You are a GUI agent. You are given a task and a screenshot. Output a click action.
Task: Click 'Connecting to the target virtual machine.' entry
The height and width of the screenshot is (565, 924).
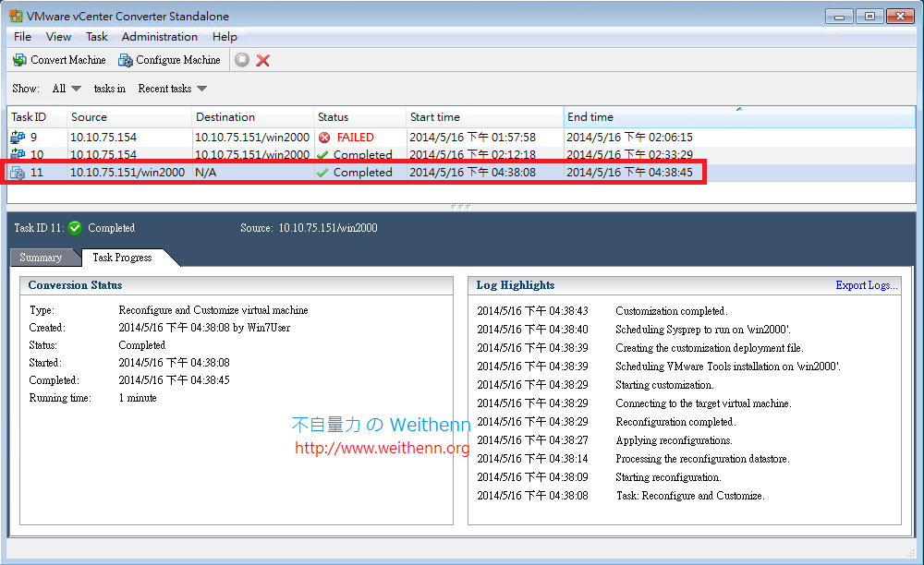point(703,403)
